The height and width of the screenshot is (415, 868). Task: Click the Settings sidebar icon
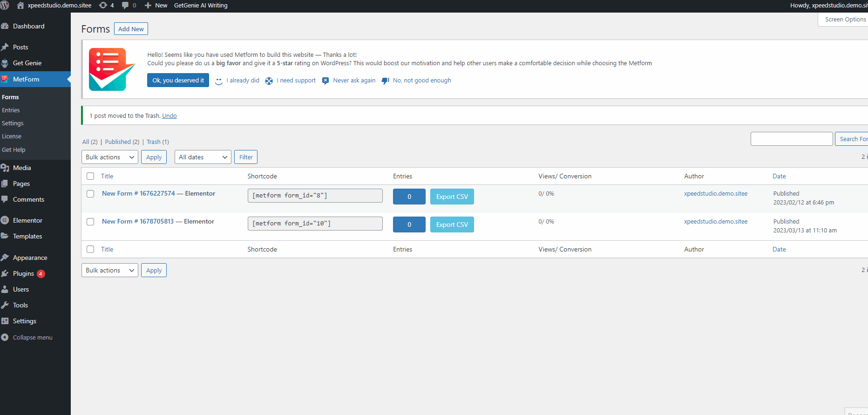(x=5, y=321)
